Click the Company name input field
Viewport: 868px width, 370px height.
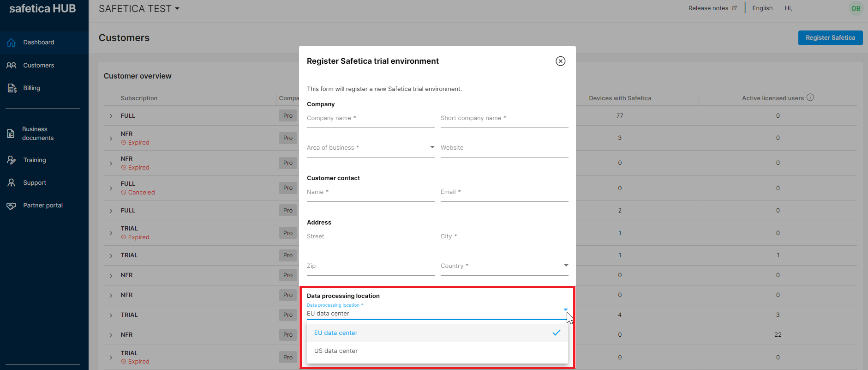pyautogui.click(x=371, y=118)
